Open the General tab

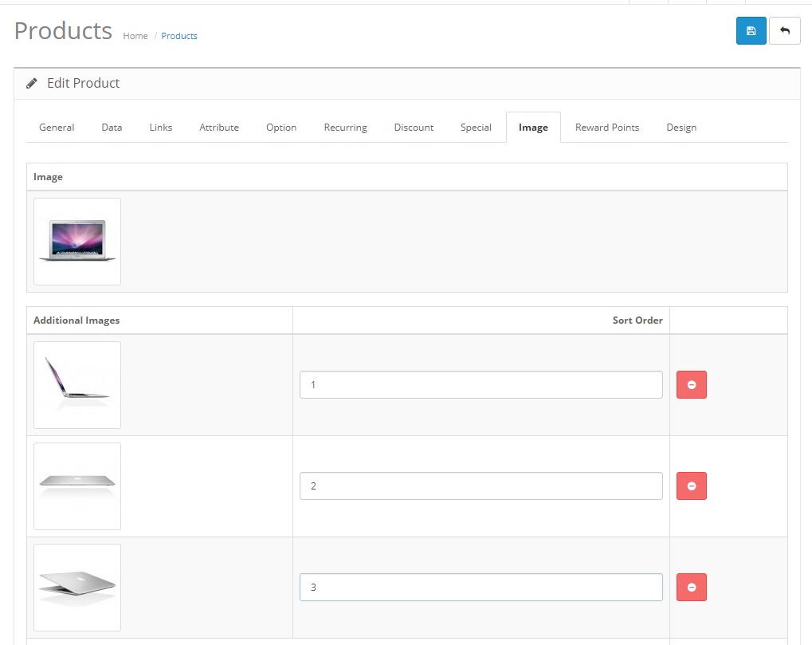click(57, 128)
